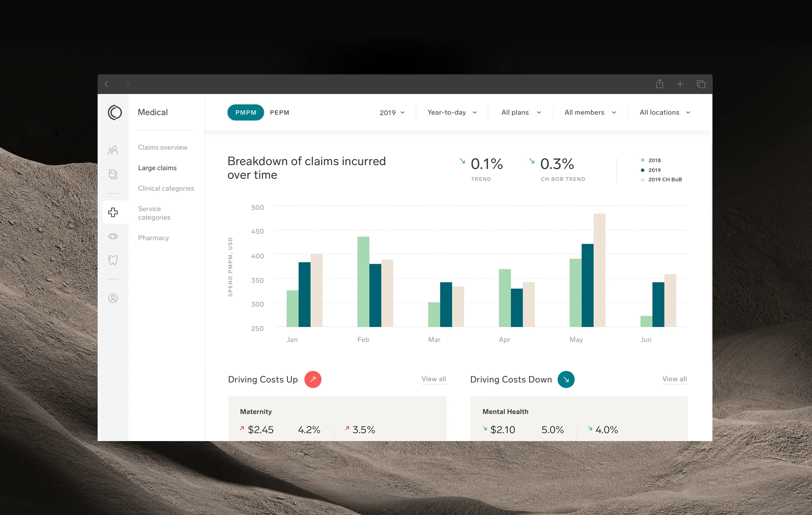Open the Pharmacy menu item
The image size is (812, 515).
tap(153, 238)
